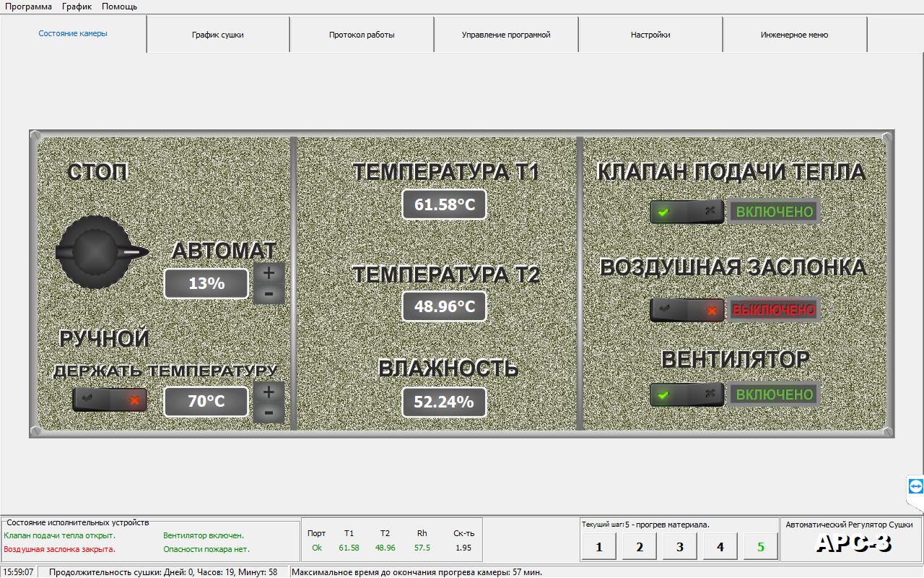Increase the 13% automat value with plus

(x=269, y=273)
